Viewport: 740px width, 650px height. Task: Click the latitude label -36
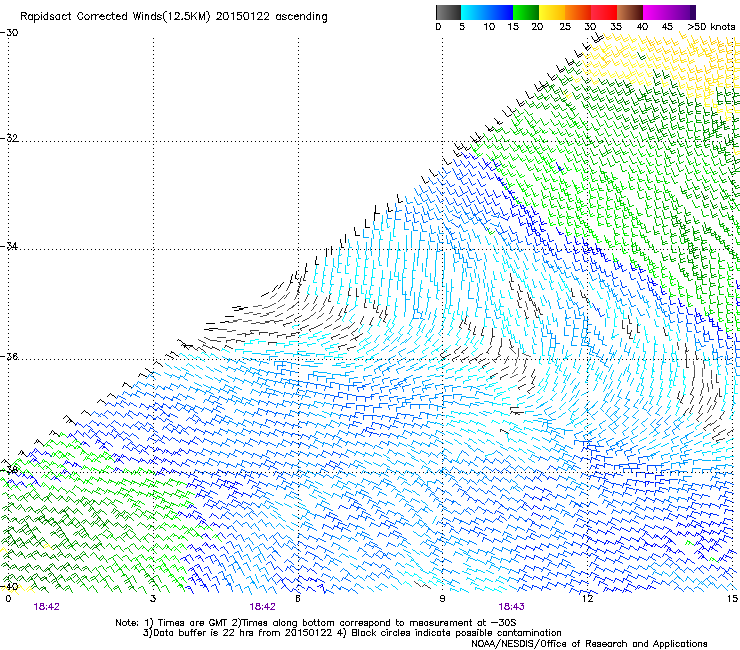click(9, 356)
